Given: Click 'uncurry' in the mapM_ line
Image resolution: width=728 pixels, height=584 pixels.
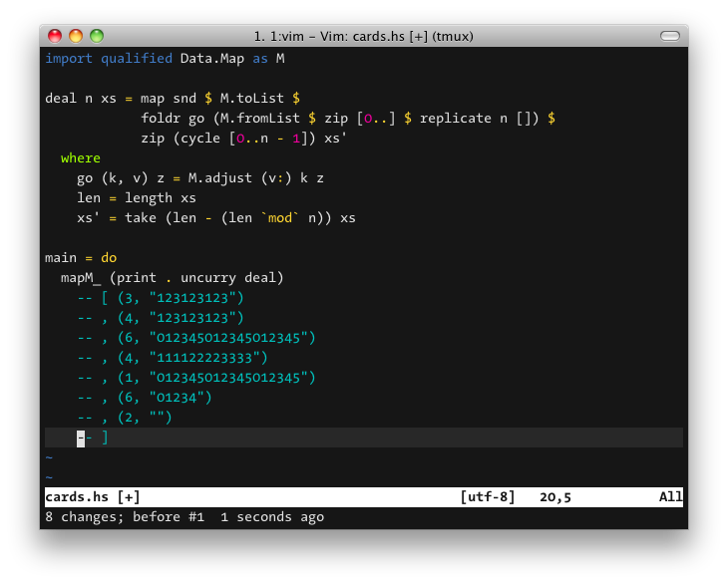Looking at the screenshot, I should [x=208, y=278].
